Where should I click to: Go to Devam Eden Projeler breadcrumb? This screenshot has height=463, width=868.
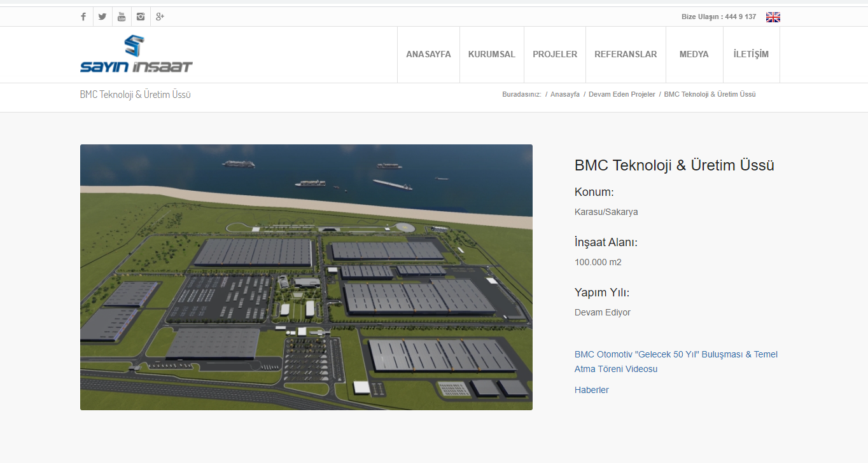(621, 94)
